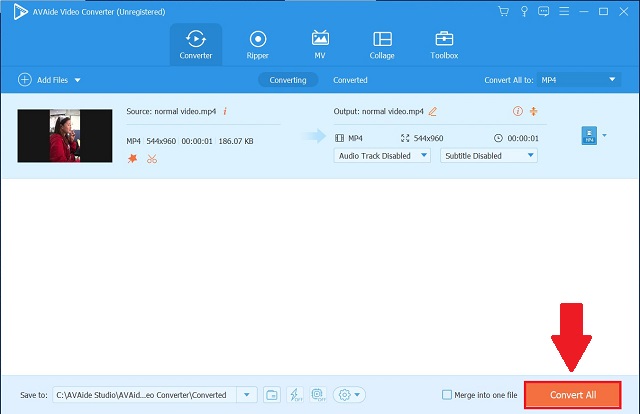The image size is (640, 414).
Task: Click the Add Files button
Action: tap(50, 79)
